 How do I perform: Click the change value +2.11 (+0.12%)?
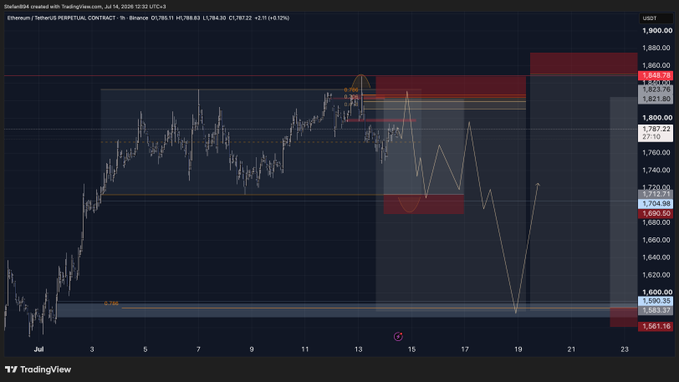(x=272, y=18)
